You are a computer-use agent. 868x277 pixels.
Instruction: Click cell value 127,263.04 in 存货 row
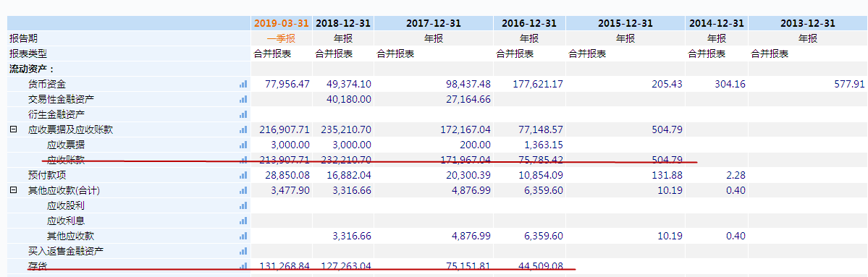pyautogui.click(x=346, y=266)
